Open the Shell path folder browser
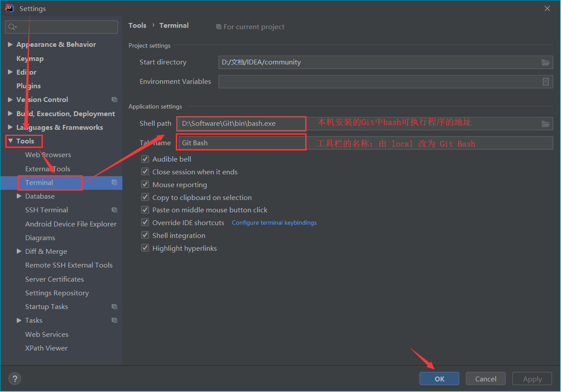The width and height of the screenshot is (561, 392). click(x=546, y=123)
